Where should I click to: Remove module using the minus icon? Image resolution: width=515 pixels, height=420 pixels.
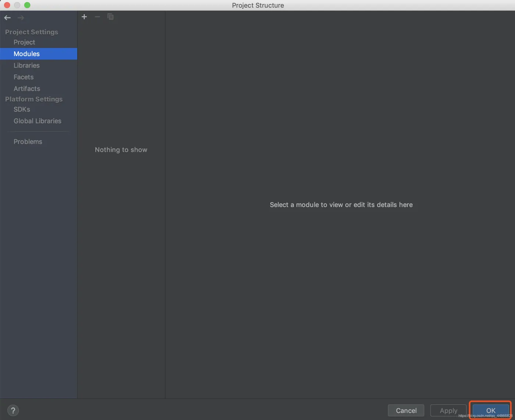point(97,17)
